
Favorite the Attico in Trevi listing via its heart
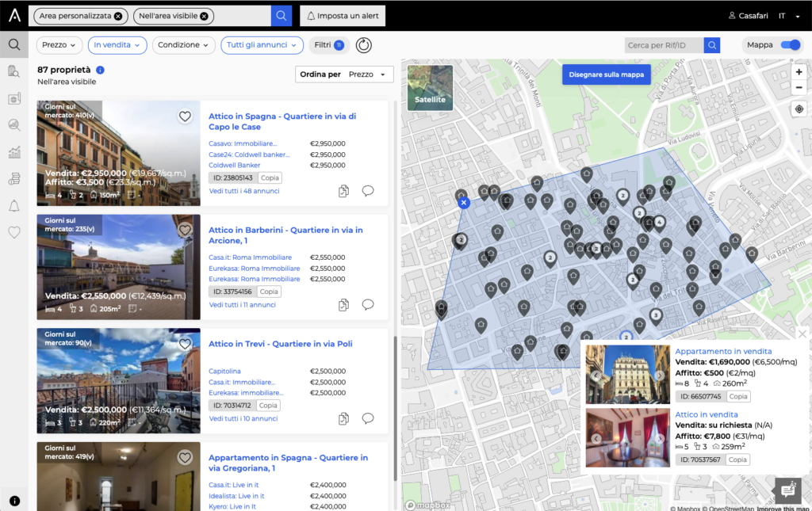click(185, 343)
